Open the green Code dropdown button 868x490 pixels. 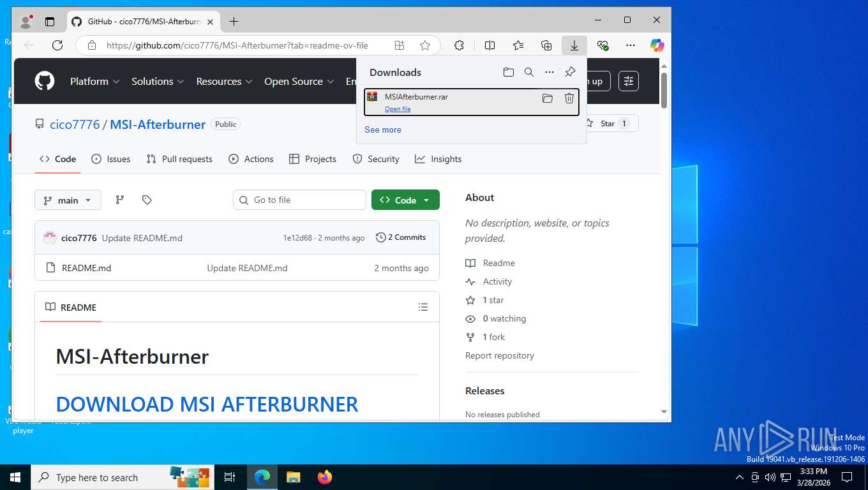click(405, 200)
